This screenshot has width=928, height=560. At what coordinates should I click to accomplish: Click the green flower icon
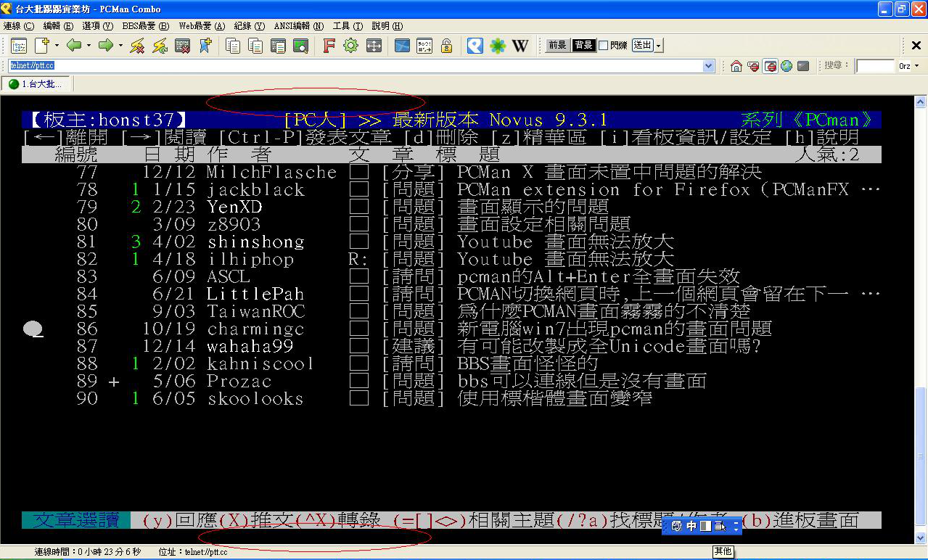[498, 46]
